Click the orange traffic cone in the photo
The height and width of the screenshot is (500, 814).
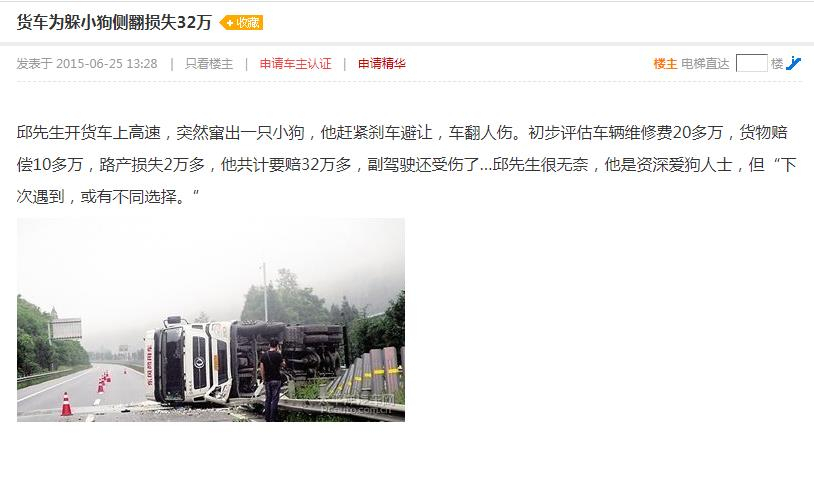tap(66, 404)
